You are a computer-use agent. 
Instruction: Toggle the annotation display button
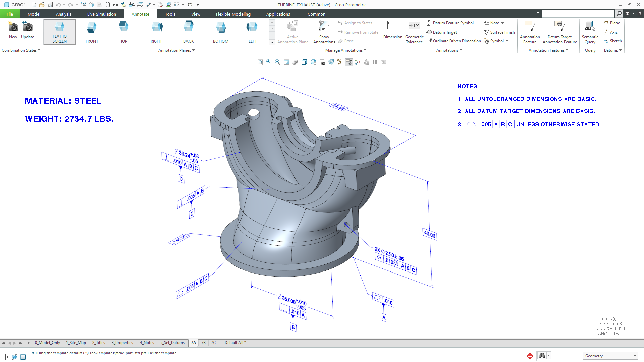349,62
